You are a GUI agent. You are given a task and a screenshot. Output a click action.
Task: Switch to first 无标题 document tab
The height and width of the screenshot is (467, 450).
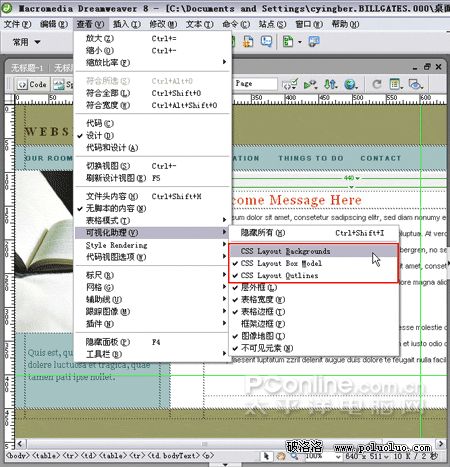27,68
